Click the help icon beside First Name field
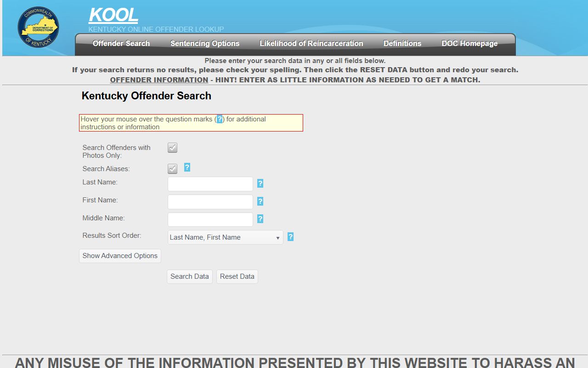The width and height of the screenshot is (588, 368). click(260, 201)
